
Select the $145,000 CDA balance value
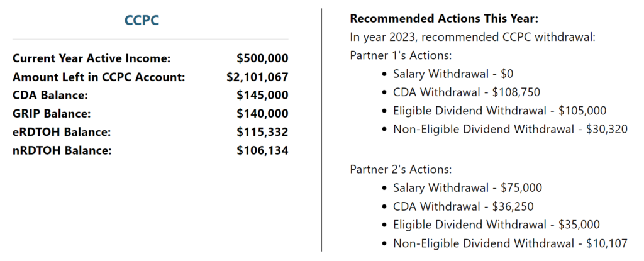[x=262, y=96]
